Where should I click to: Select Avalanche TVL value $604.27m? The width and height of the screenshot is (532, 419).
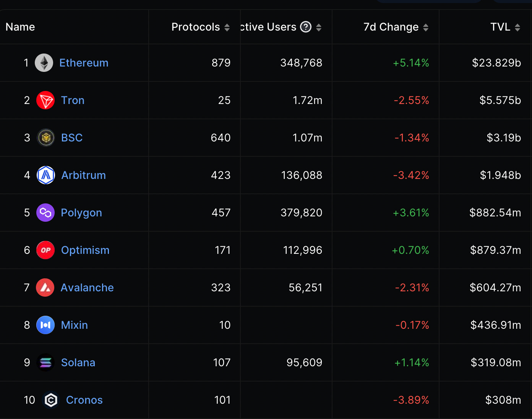click(495, 287)
